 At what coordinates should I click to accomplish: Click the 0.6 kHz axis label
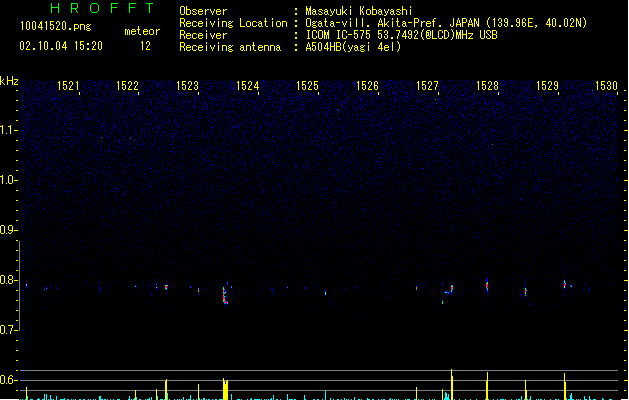pos(8,380)
